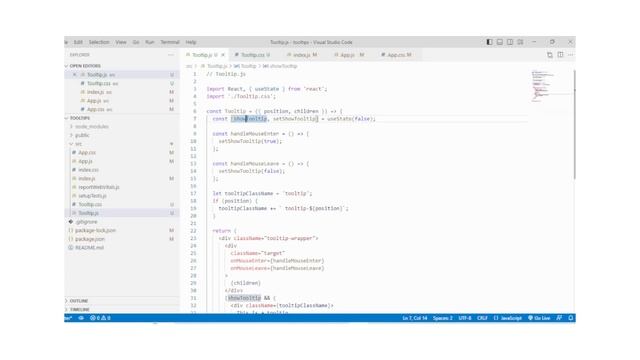Click the .gitignore file icon
640x360 pixels.
point(71,222)
